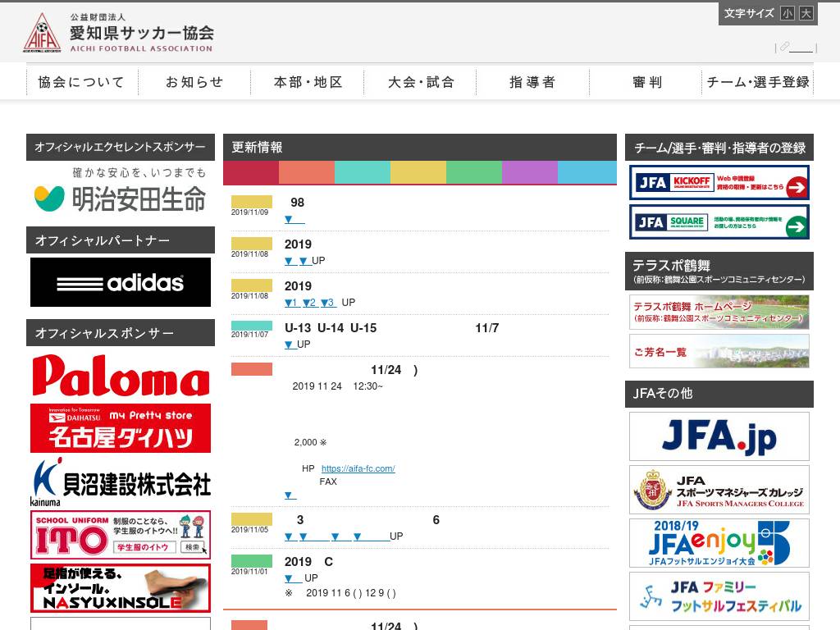Select the light blue category filter swatch
Image resolution: width=840 pixels, height=630 pixels.
[587, 172]
